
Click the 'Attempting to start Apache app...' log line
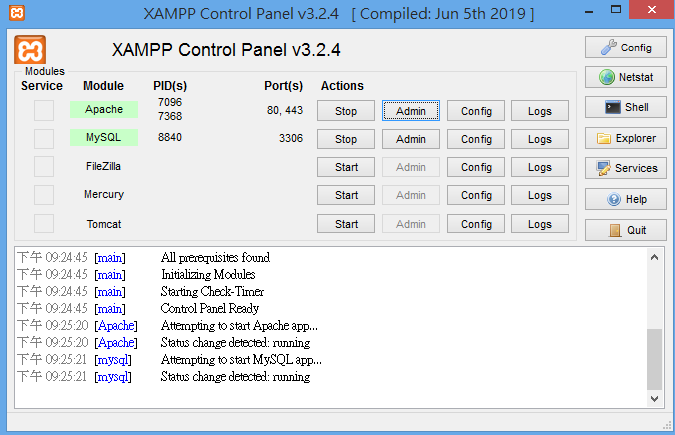(239, 326)
